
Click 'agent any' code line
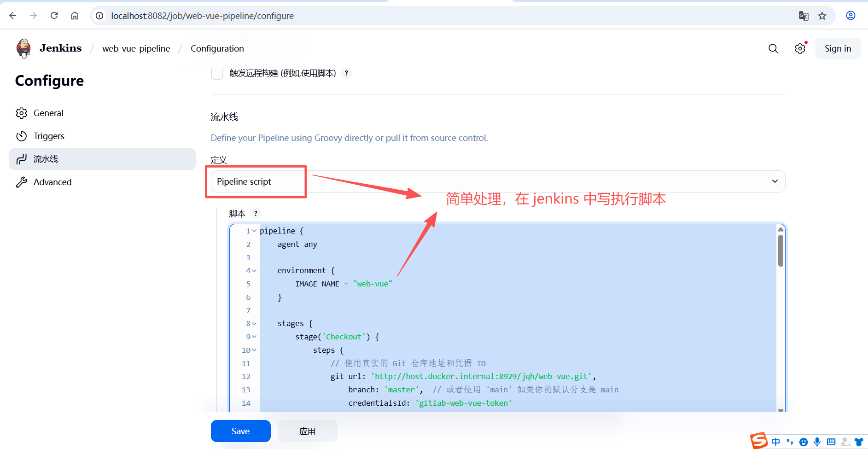pos(297,244)
